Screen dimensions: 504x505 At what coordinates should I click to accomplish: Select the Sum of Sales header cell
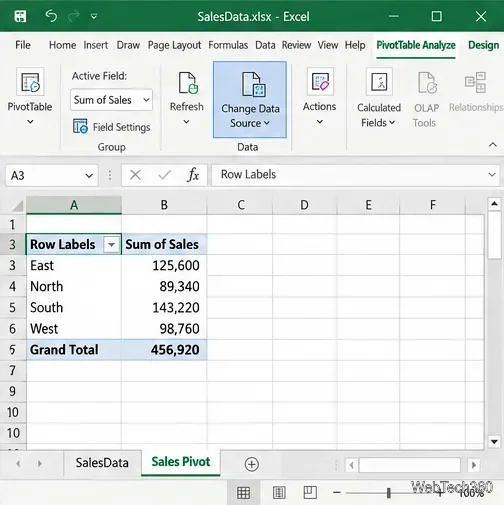(164, 244)
